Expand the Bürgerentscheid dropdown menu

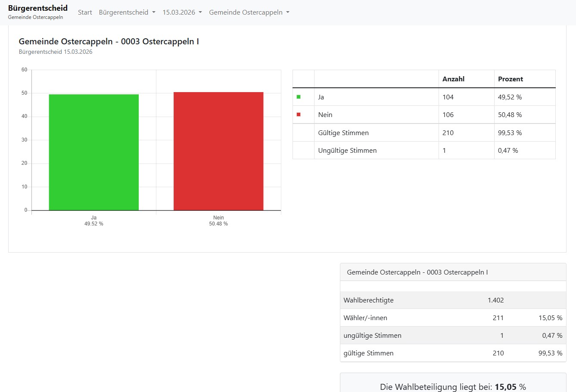(x=127, y=12)
